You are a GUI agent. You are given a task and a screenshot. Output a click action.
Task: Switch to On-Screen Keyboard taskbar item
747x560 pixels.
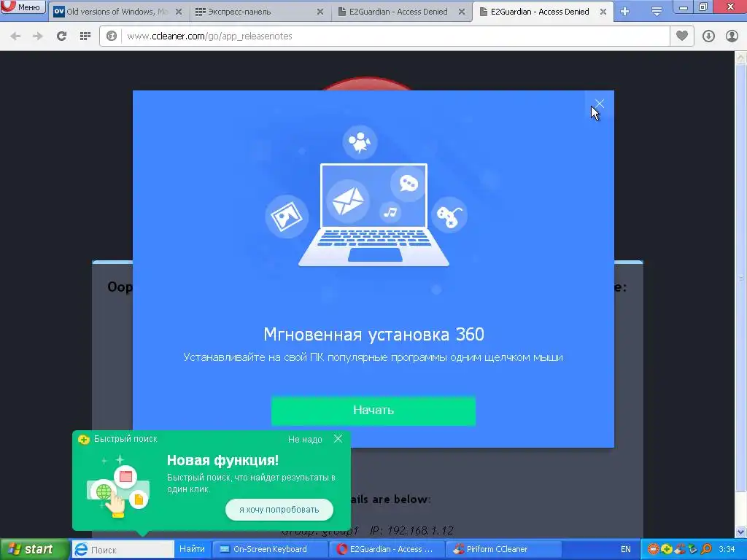(270, 549)
